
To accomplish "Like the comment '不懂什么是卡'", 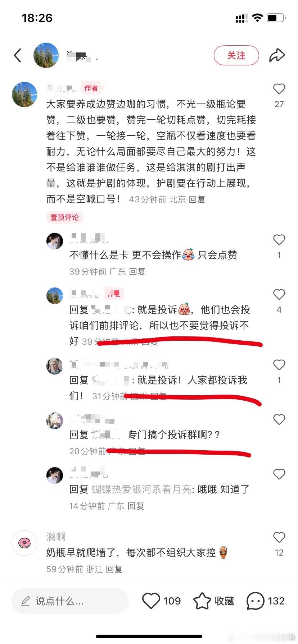I will (279, 240).
